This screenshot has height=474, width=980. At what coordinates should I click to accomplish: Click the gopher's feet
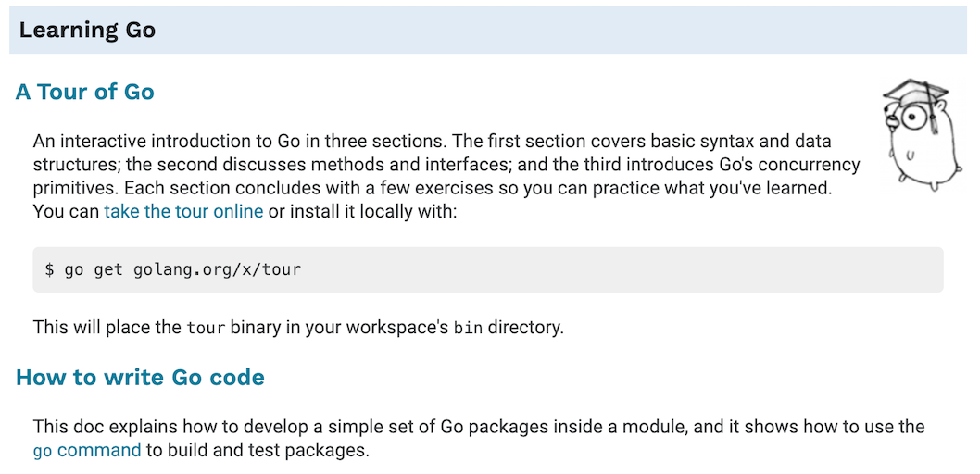(x=919, y=183)
